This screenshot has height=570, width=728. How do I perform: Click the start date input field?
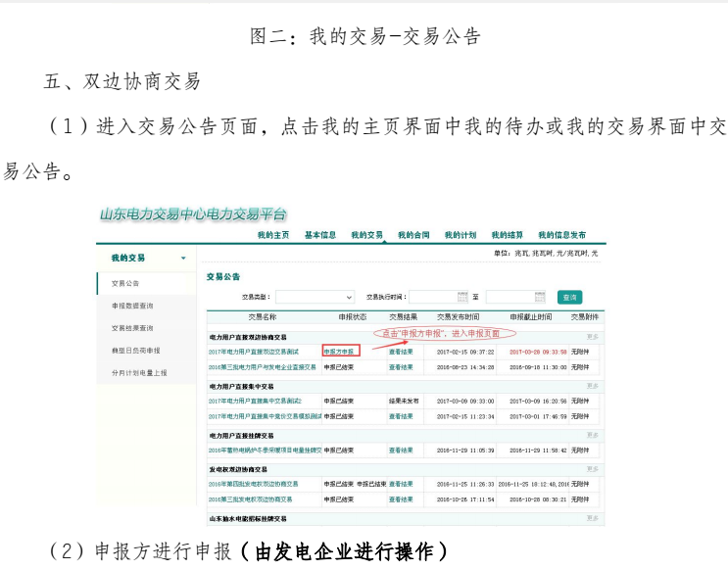[x=432, y=297]
